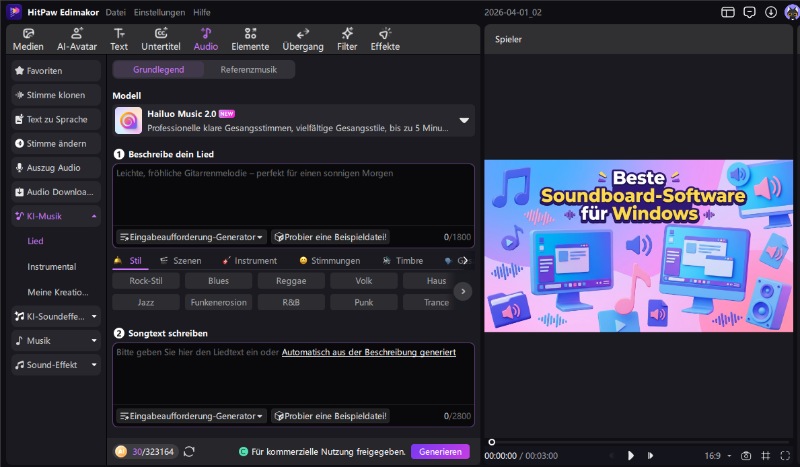Open the download center icon
Screen dimensions: 800x467
click(770, 12)
